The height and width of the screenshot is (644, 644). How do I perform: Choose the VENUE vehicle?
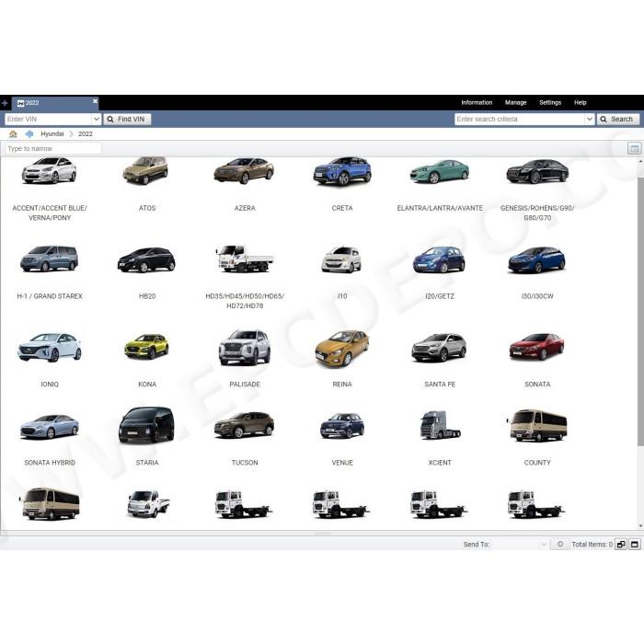342,439
